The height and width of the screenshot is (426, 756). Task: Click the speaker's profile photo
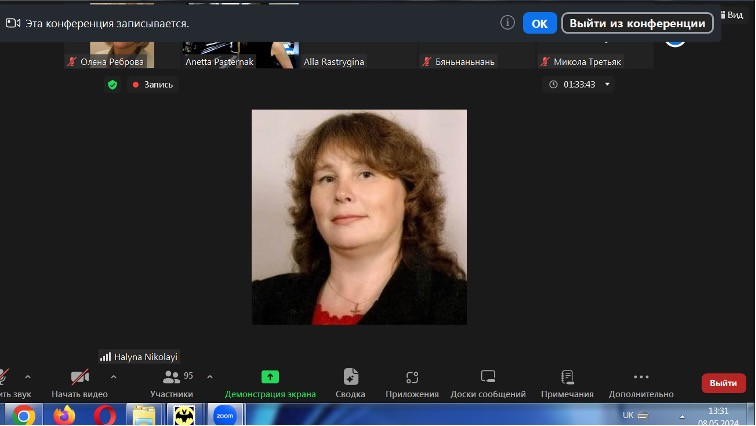359,217
